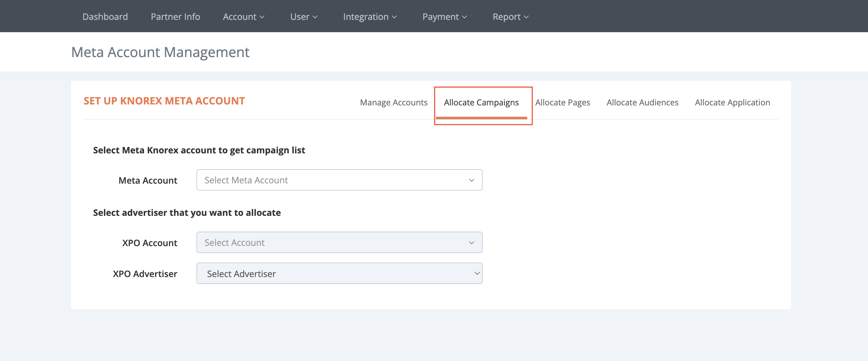Select the Allocate Campaigns tab
Image resolution: width=868 pixels, height=361 pixels.
click(481, 102)
